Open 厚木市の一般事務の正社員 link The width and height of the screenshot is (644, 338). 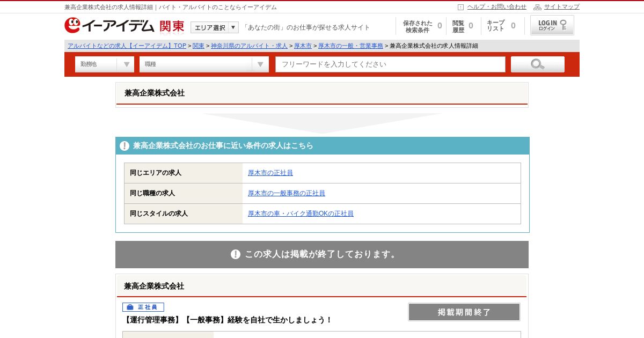click(287, 193)
